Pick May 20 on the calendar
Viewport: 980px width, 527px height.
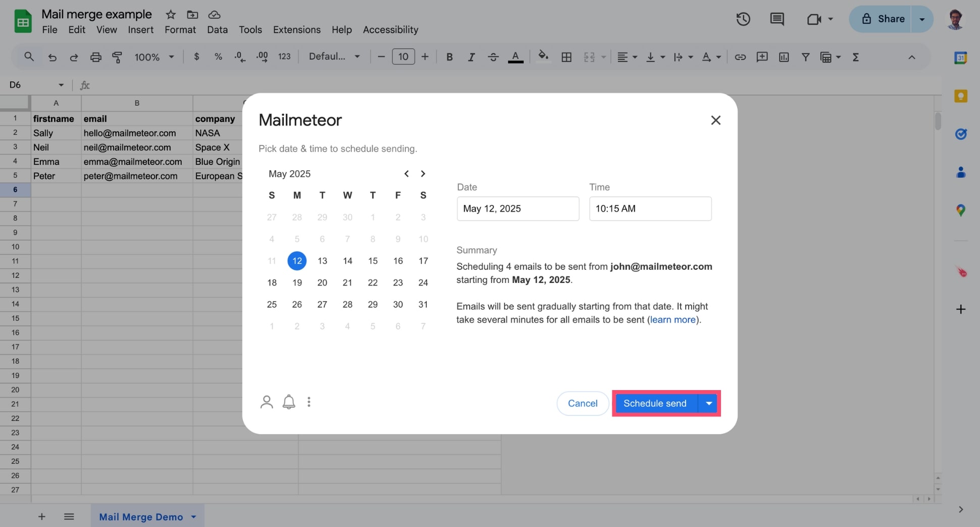(x=322, y=282)
